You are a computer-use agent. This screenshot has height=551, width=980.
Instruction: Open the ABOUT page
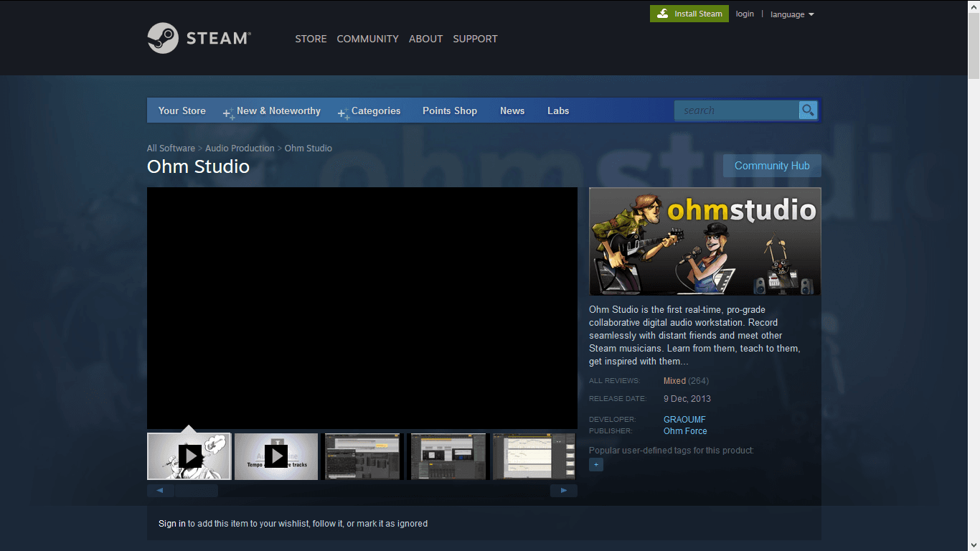coord(425,39)
